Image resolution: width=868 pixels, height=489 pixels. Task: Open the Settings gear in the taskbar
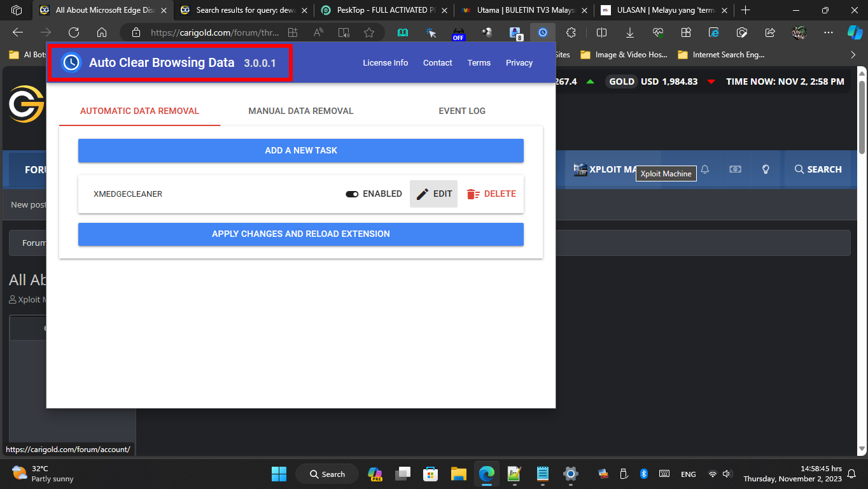[571, 474]
